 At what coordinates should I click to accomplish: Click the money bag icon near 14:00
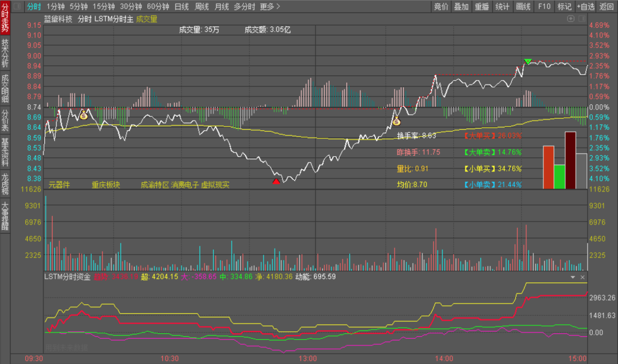397,121
